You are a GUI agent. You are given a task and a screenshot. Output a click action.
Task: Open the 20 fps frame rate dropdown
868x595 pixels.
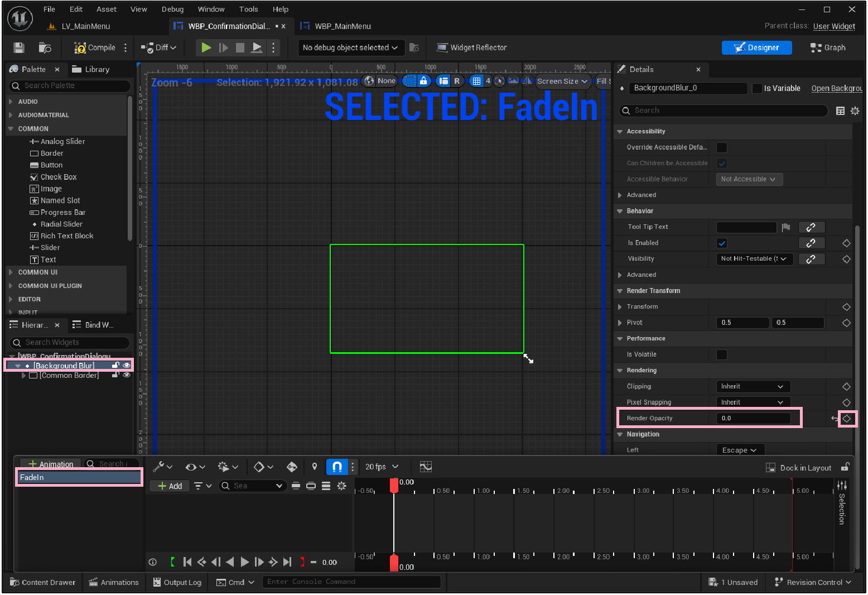pos(382,467)
